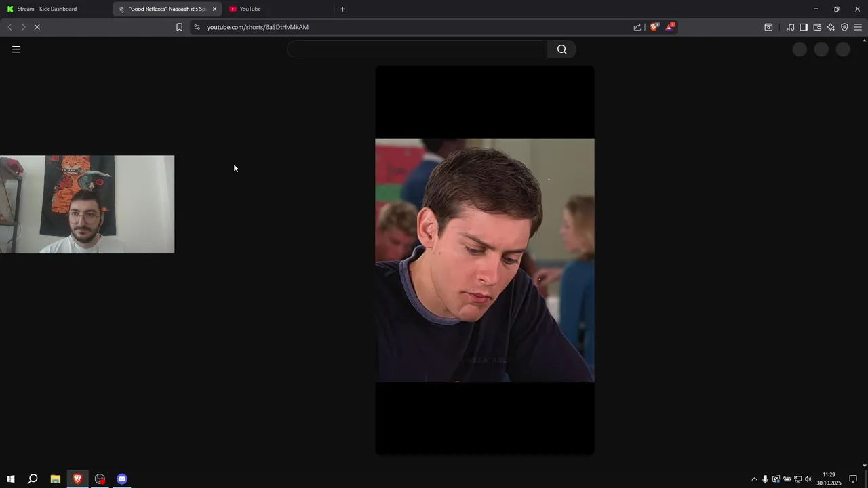Bookmark this page
868x488 pixels.
pyautogui.click(x=179, y=27)
